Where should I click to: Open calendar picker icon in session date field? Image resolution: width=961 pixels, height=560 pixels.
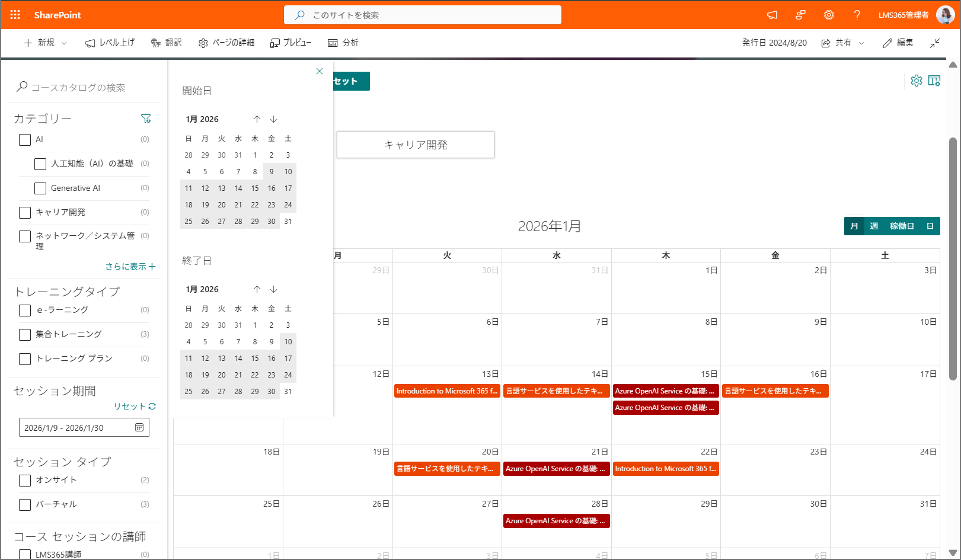[x=139, y=427]
